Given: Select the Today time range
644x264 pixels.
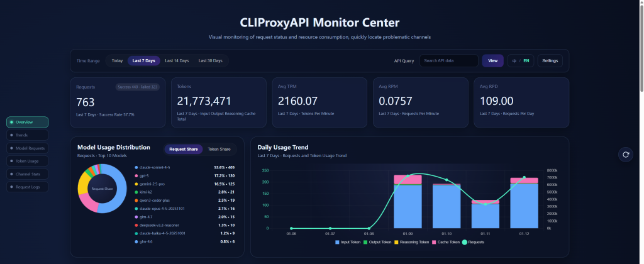Looking at the screenshot, I should tap(117, 61).
